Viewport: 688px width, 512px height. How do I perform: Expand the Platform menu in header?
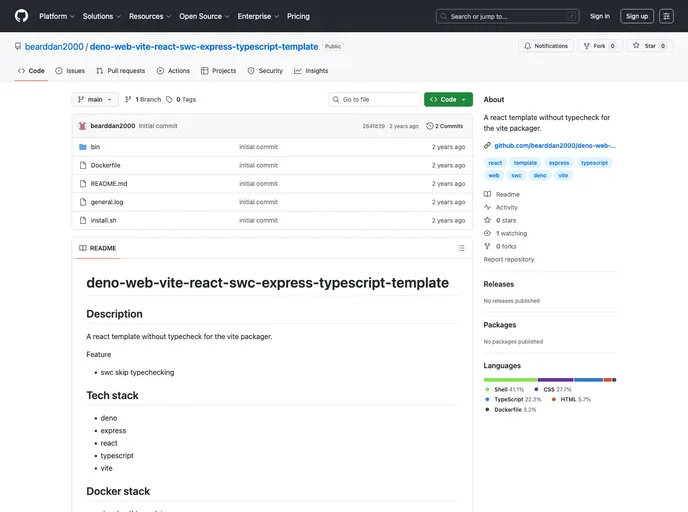pos(56,16)
